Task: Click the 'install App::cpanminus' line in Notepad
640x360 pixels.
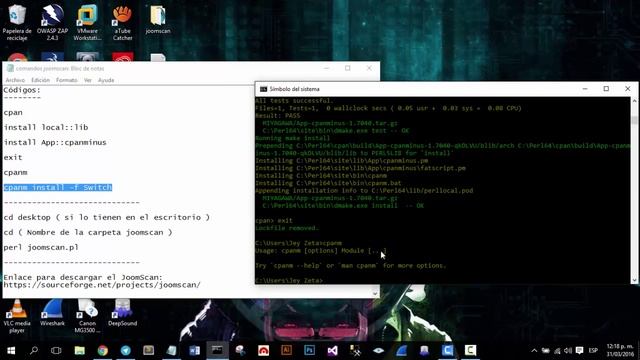Action: pos(55,142)
